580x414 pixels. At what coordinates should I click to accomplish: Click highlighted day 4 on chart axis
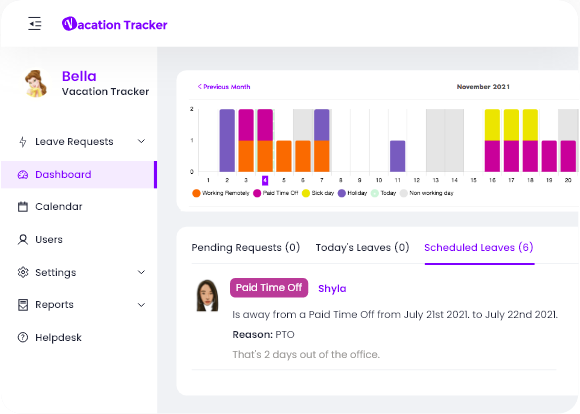265,180
